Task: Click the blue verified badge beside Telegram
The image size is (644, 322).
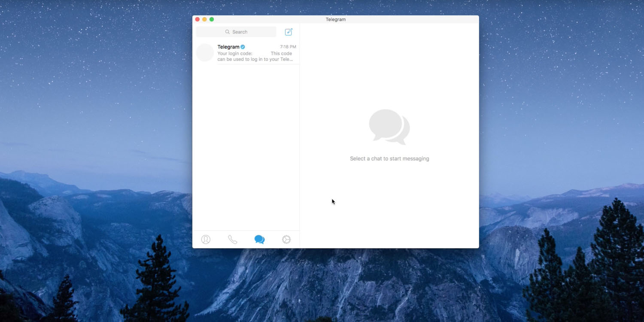Action: [x=243, y=47]
